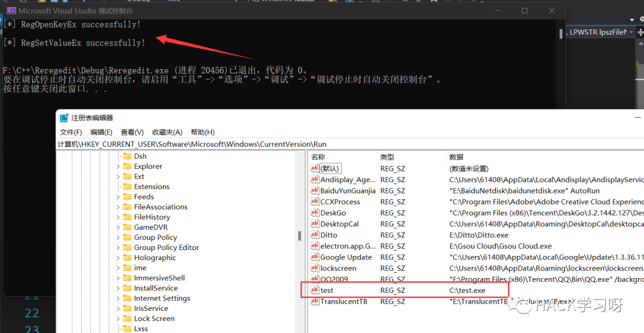Click the DeskGo value icon

pos(315,212)
